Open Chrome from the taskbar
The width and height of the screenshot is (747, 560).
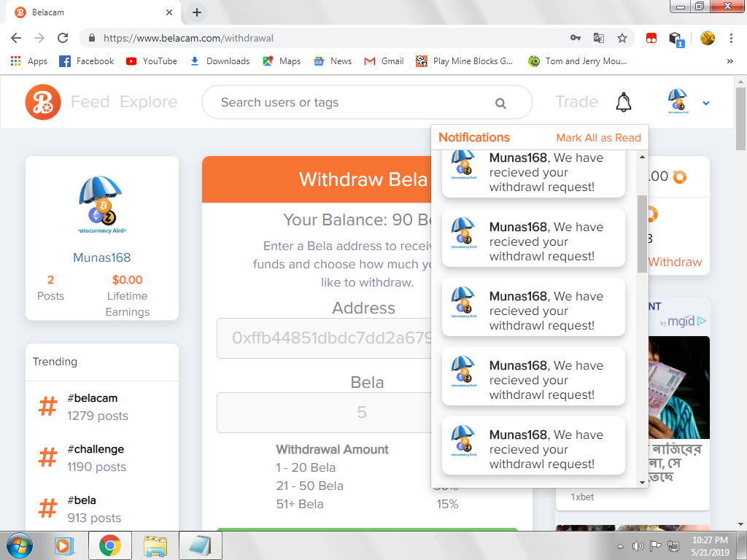pos(110,545)
